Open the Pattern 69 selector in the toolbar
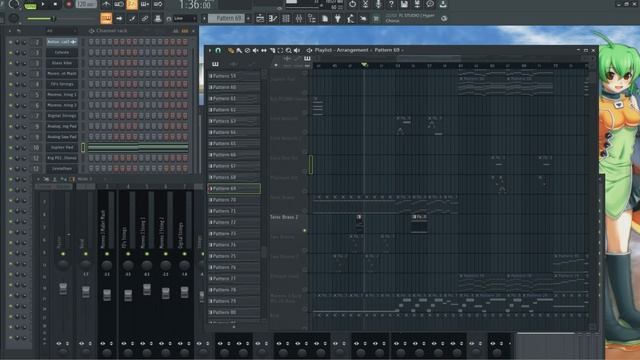Viewport: 640px width, 360px height. 227,18
